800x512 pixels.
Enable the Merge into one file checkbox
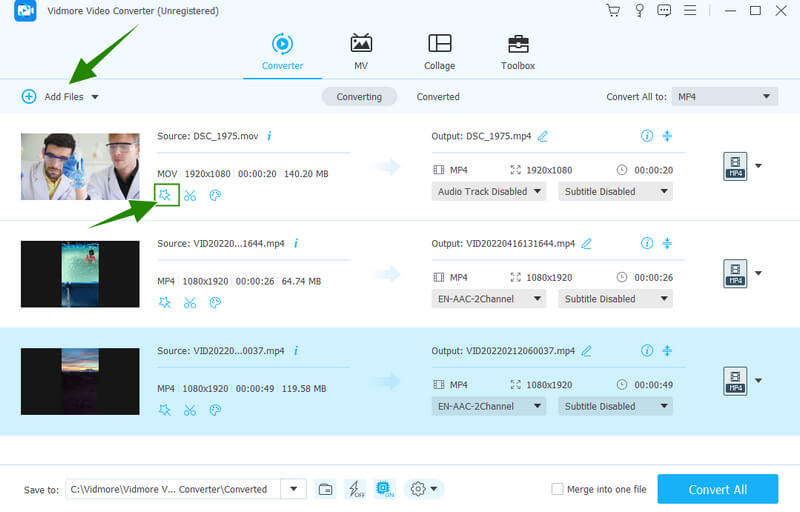tap(558, 489)
